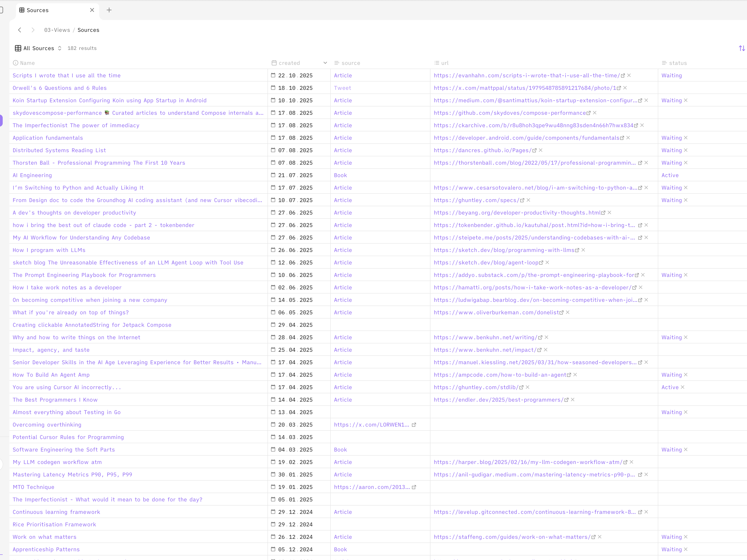This screenshot has width=747, height=560.
Task: Open the note "AI Engineering"
Action: coord(32,175)
